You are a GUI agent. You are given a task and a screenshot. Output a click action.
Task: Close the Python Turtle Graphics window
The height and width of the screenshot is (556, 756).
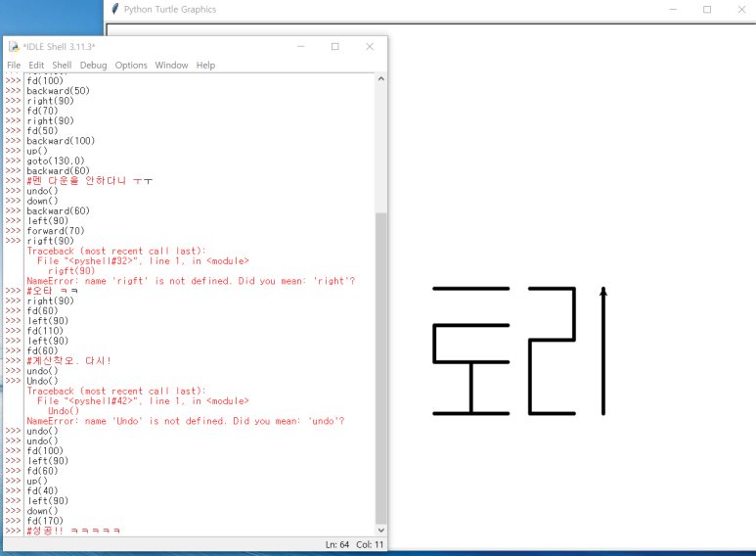pyautogui.click(x=741, y=10)
